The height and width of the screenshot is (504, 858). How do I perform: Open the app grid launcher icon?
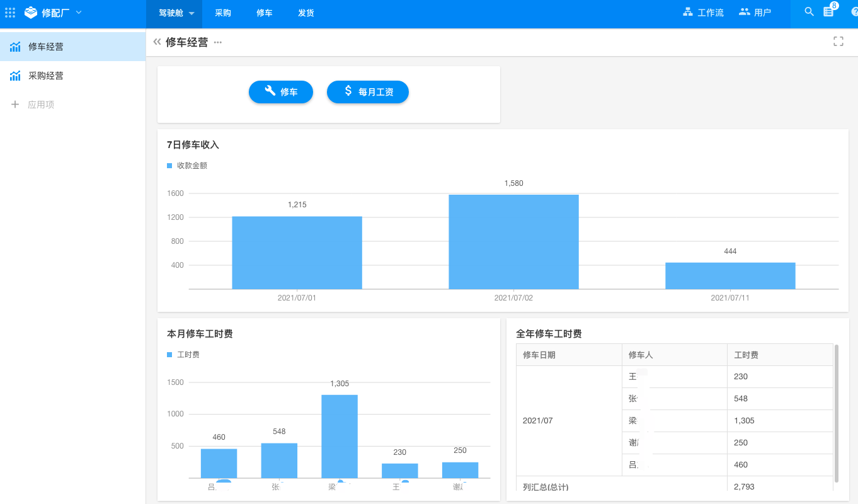pos(10,13)
